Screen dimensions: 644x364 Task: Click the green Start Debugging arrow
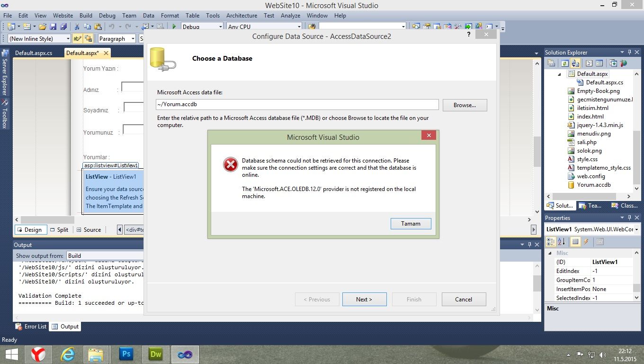coord(174,27)
